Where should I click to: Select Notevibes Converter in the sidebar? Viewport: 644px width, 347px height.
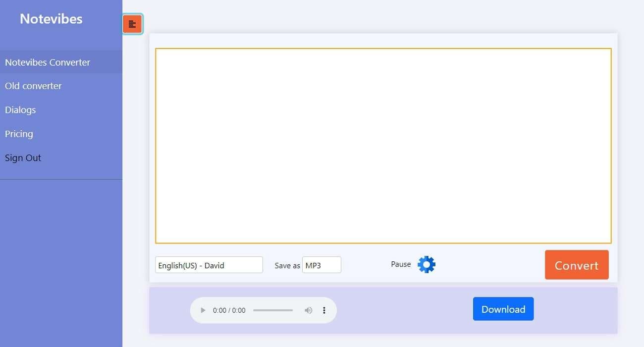(x=61, y=62)
